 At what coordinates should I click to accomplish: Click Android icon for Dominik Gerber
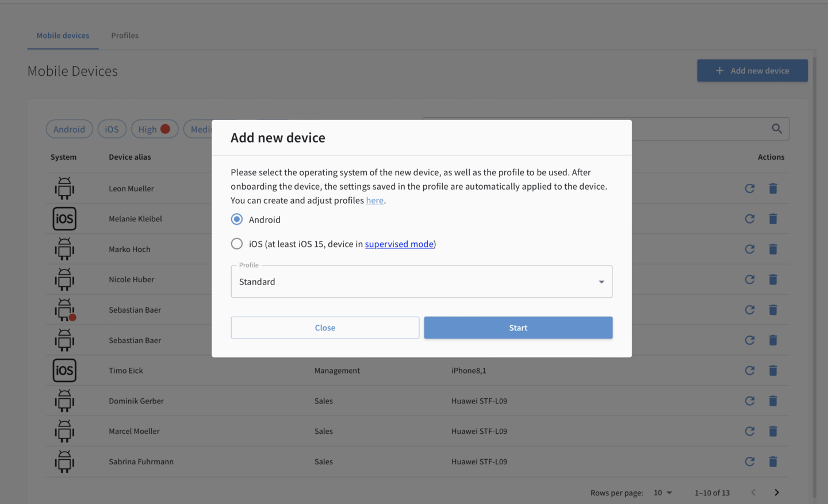pyautogui.click(x=64, y=401)
